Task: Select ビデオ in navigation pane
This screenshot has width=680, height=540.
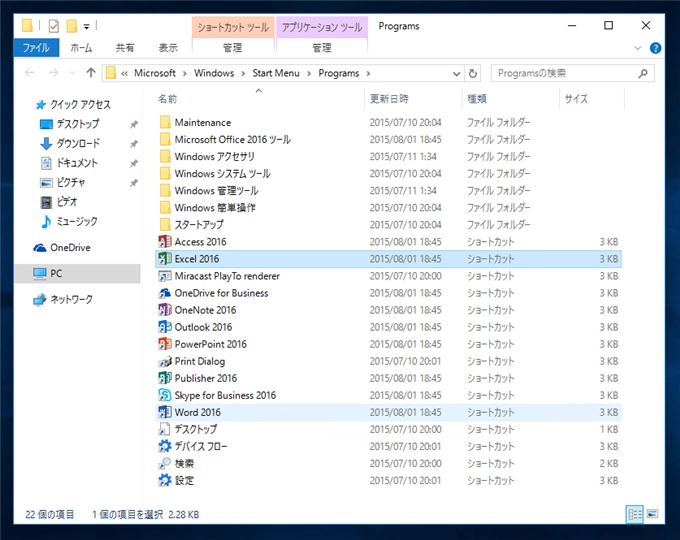Action: 67,202
